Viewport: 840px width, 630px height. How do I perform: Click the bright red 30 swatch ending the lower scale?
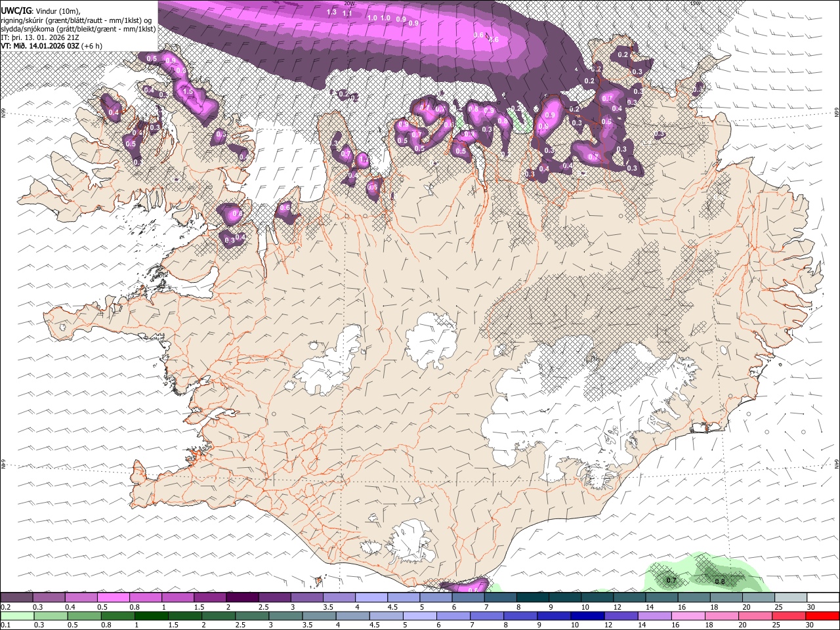pos(822,616)
